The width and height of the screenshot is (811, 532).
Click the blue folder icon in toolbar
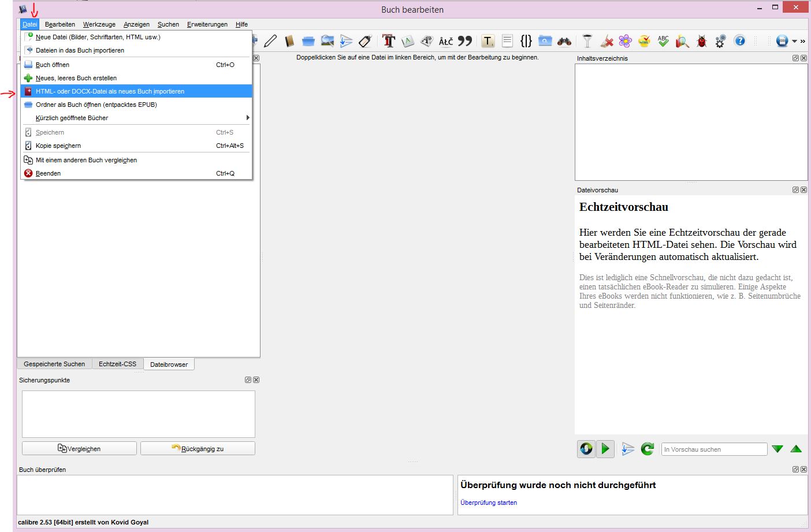[x=308, y=41]
